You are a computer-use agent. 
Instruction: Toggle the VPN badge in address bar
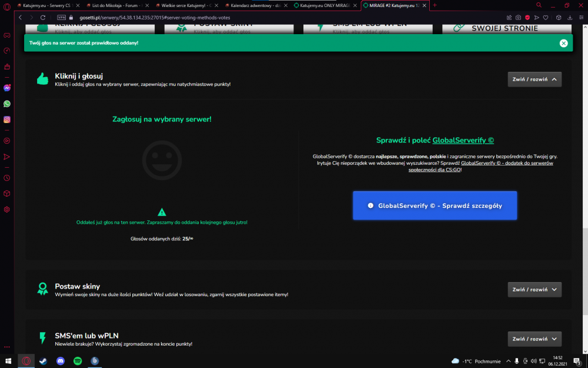61,18
